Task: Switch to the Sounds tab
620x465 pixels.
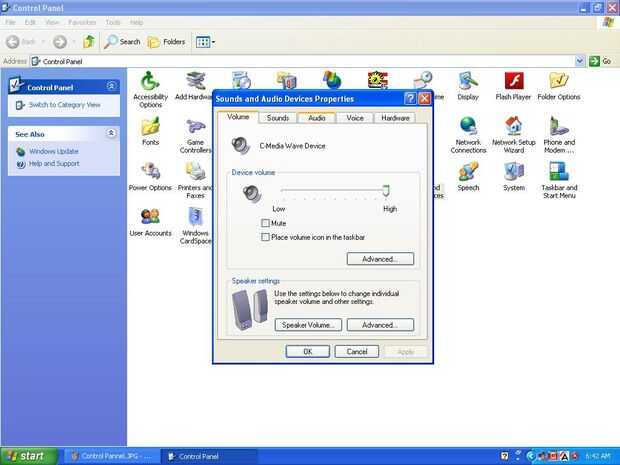Action: pyautogui.click(x=278, y=118)
